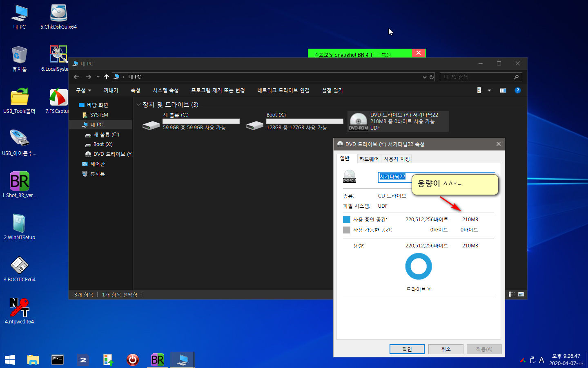Launch the 3.BOOTICEx64 desktop icon

(19, 269)
